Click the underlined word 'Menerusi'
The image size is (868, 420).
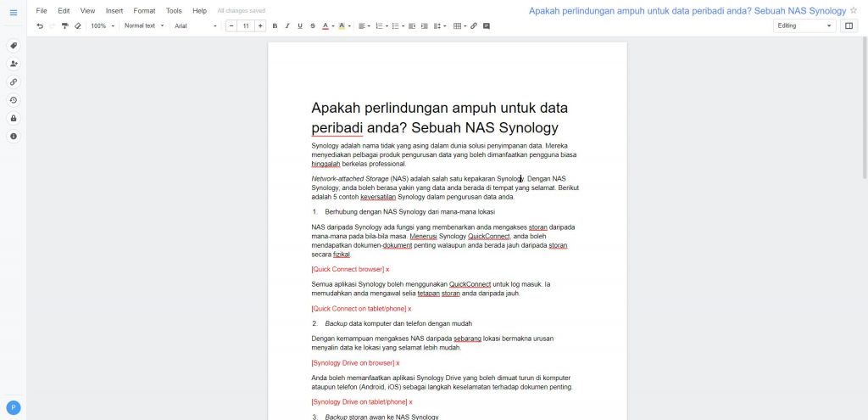click(424, 236)
